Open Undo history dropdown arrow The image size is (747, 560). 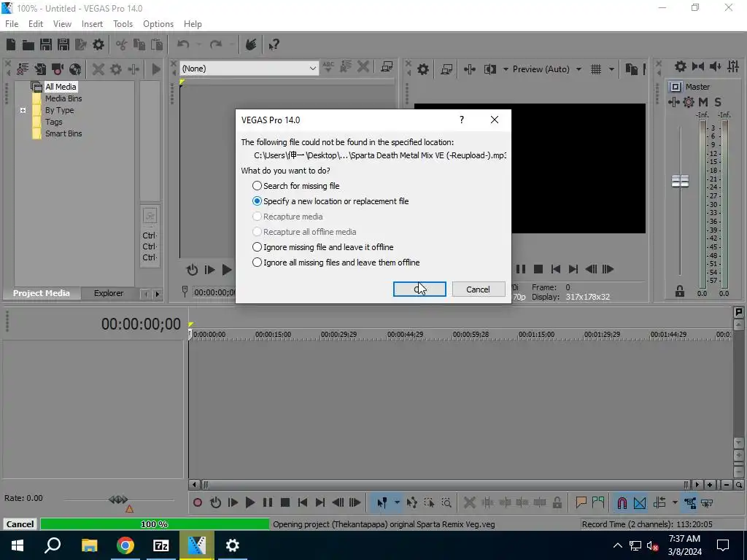198,44
